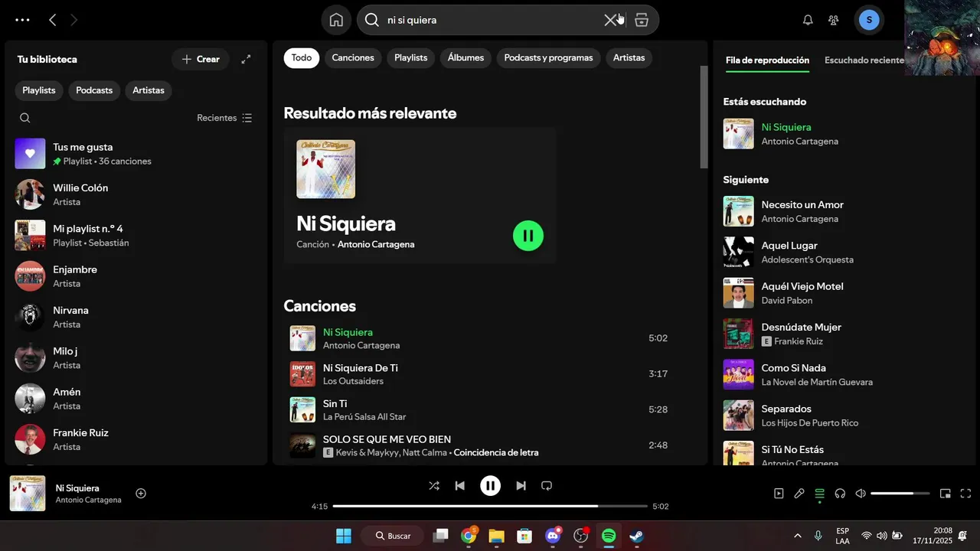The image size is (980, 551).
Task: Skip to the next track
Action: pos(521,485)
